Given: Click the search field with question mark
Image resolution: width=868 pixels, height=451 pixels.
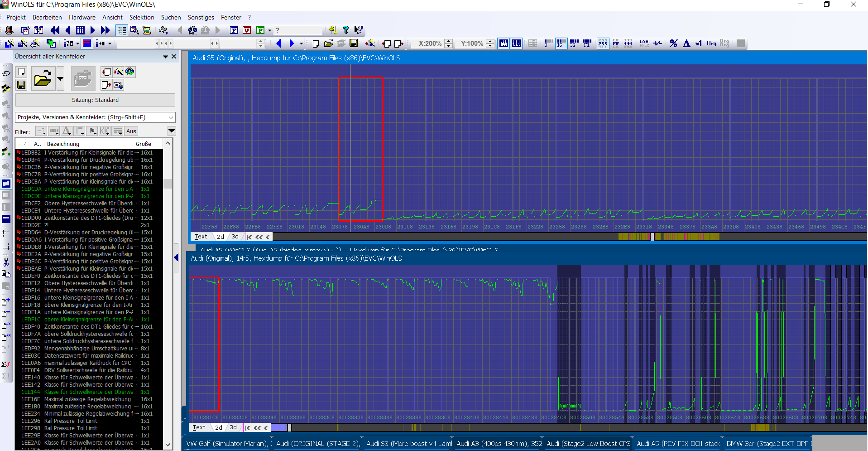Looking at the screenshot, I should (x=299, y=30).
